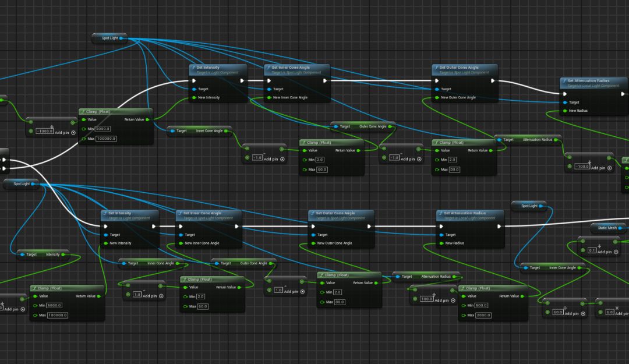
Task: Click Add pin beside the -1000.0 value
Action: pos(65,132)
